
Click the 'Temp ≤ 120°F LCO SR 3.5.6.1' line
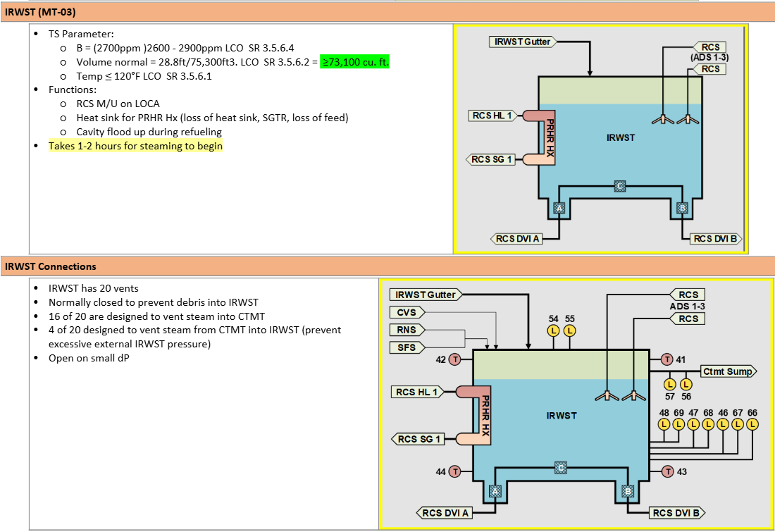coord(144,76)
